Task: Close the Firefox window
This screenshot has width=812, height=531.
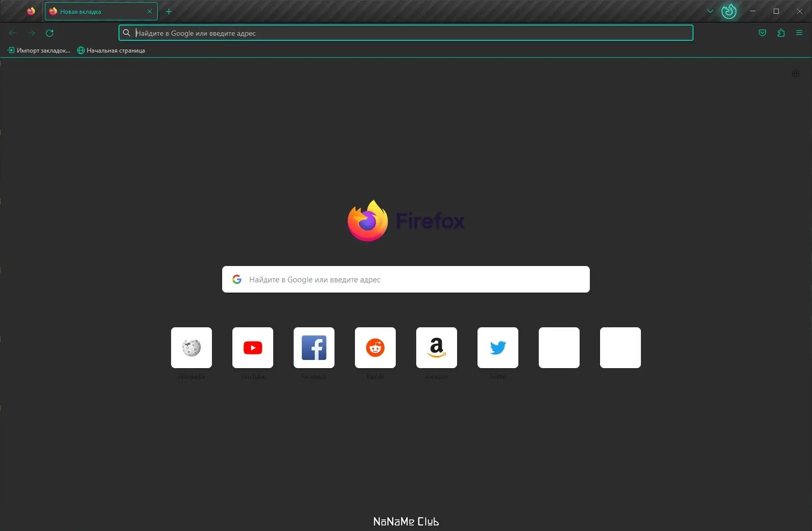Action: [800, 11]
